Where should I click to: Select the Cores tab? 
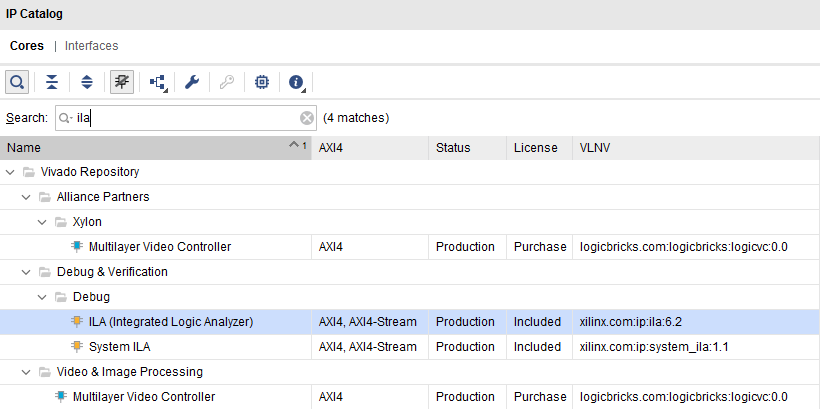pos(27,46)
